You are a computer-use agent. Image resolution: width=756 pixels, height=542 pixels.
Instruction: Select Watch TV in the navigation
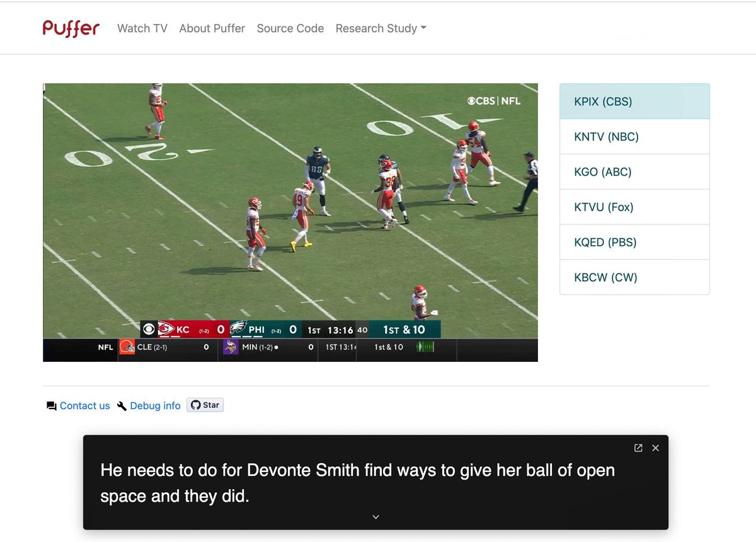142,28
